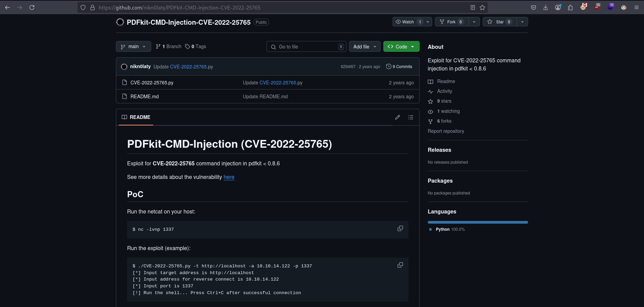Click the blue Python language bar
This screenshot has width=644, height=307.
478,222
